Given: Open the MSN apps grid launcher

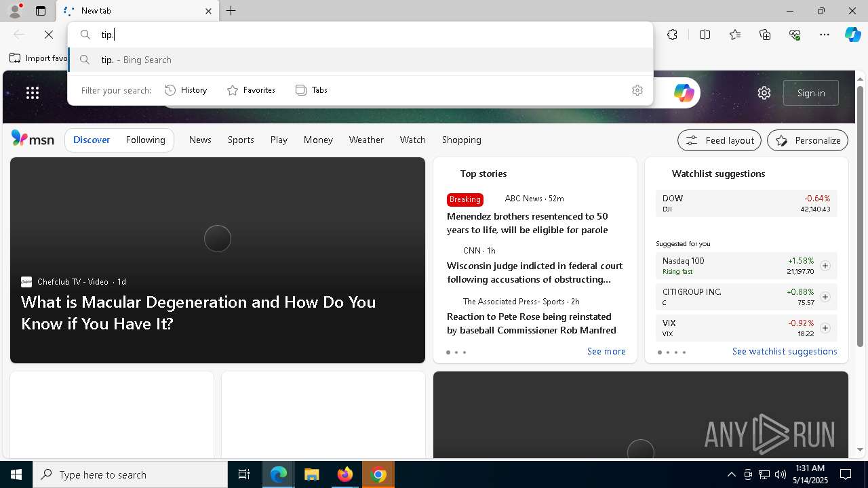Looking at the screenshot, I should [x=33, y=93].
